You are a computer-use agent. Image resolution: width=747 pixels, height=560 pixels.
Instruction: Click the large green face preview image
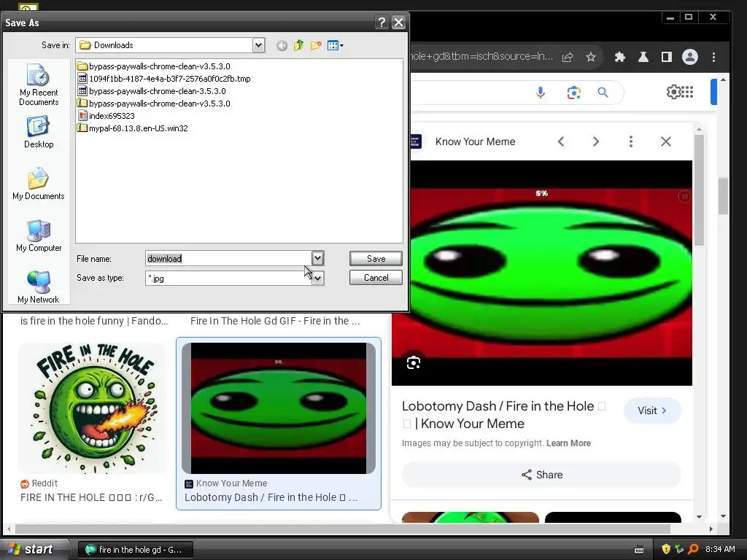click(x=542, y=273)
